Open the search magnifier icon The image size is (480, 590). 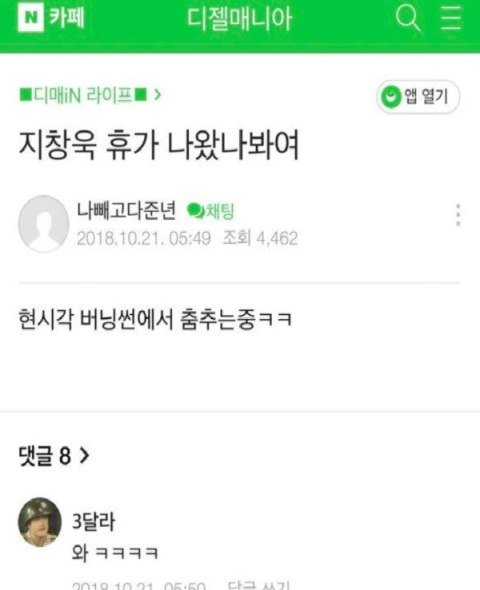tap(408, 18)
